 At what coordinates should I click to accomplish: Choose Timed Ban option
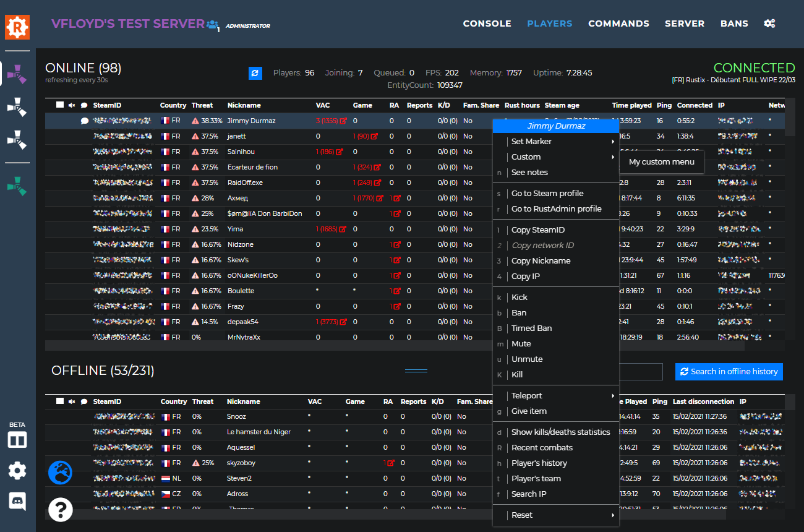click(556, 328)
